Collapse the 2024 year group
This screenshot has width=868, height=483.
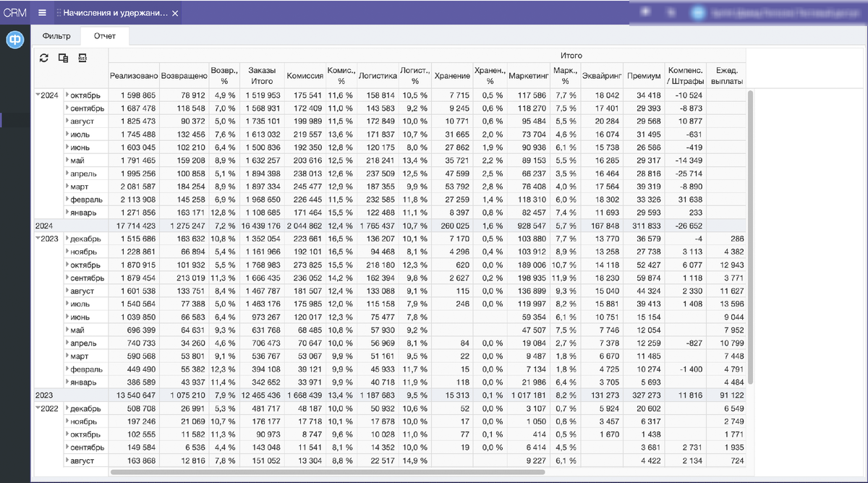point(38,95)
